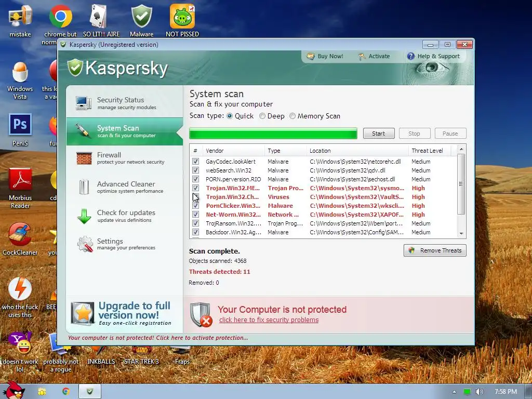Click the Kaspersky logo shield
The height and width of the screenshot is (399, 532).
(x=75, y=68)
